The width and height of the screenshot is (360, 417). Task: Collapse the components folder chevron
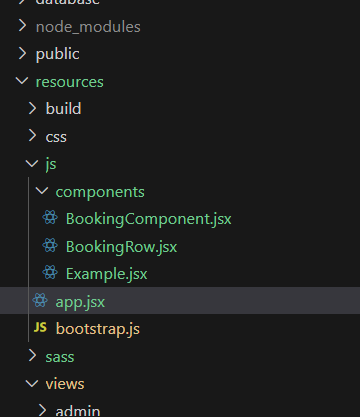coord(42,191)
